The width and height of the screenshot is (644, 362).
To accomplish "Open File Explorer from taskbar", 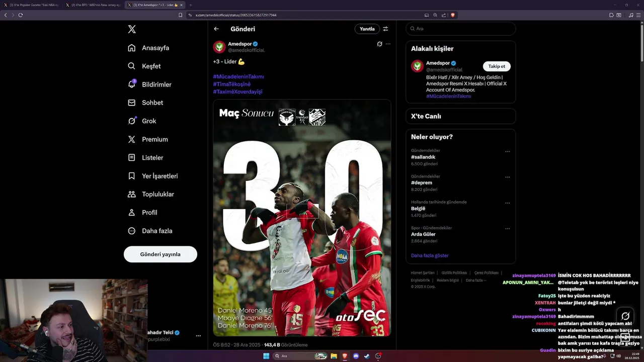I will pyautogui.click(x=334, y=356).
